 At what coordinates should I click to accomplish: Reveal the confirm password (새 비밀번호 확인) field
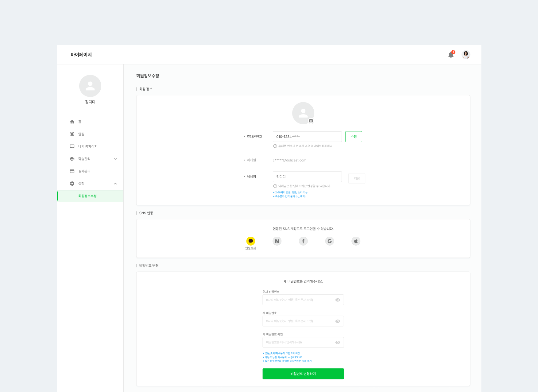click(338, 342)
